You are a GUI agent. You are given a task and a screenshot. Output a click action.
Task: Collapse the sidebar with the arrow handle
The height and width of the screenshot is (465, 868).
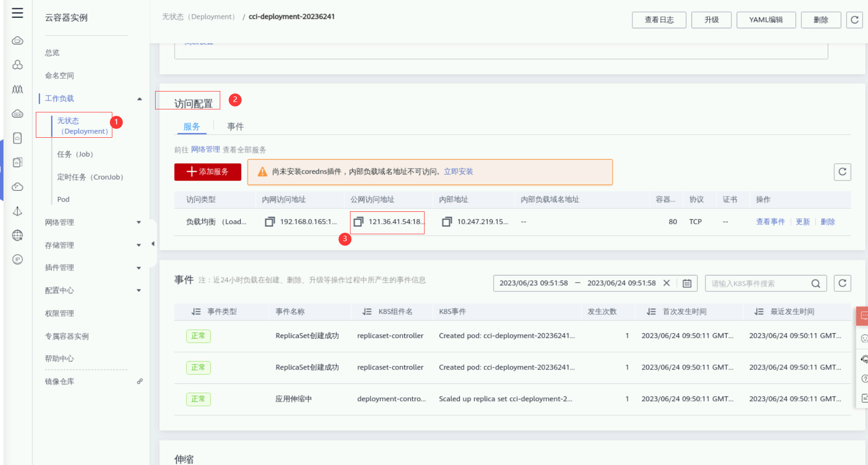153,244
